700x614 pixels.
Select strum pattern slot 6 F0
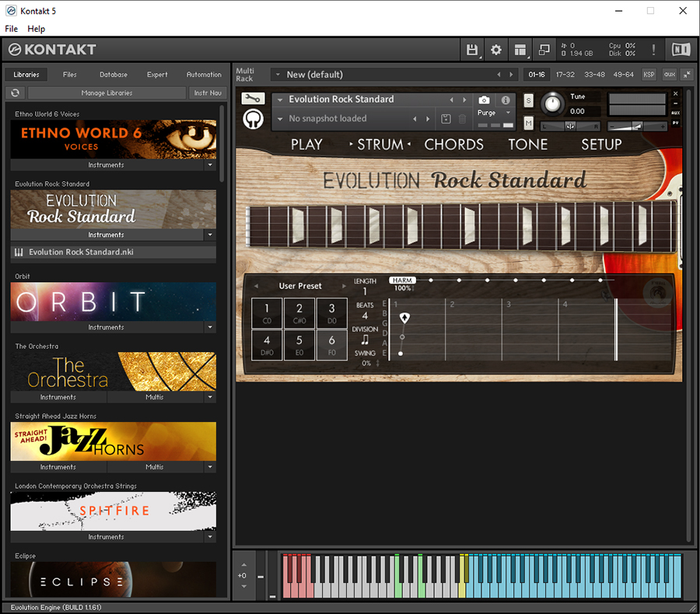(x=331, y=345)
